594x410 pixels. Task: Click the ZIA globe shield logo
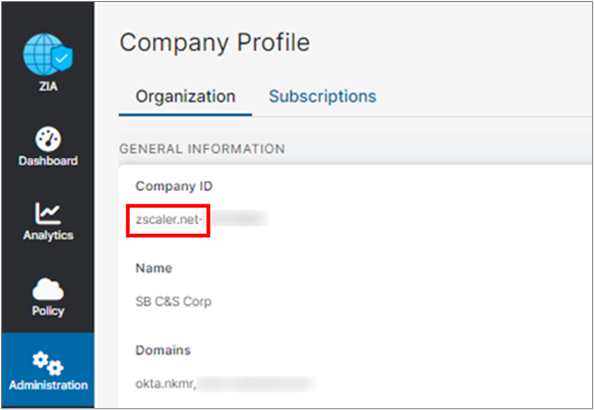tap(48, 54)
